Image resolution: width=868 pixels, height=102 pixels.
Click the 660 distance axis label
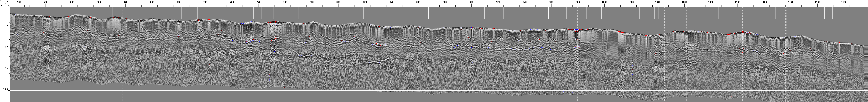pos(152,2)
